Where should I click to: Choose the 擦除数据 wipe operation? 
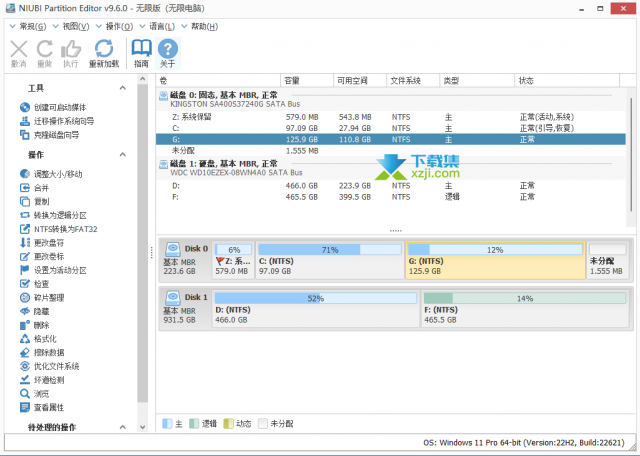coord(42,352)
